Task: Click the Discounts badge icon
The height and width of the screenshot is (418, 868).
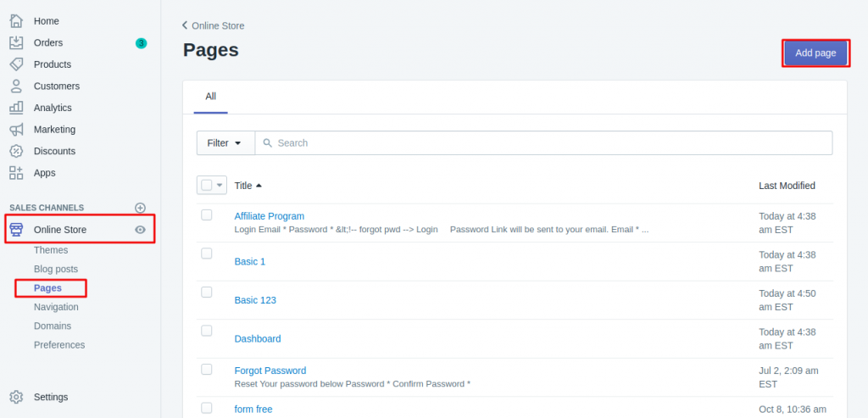Action: (x=16, y=151)
